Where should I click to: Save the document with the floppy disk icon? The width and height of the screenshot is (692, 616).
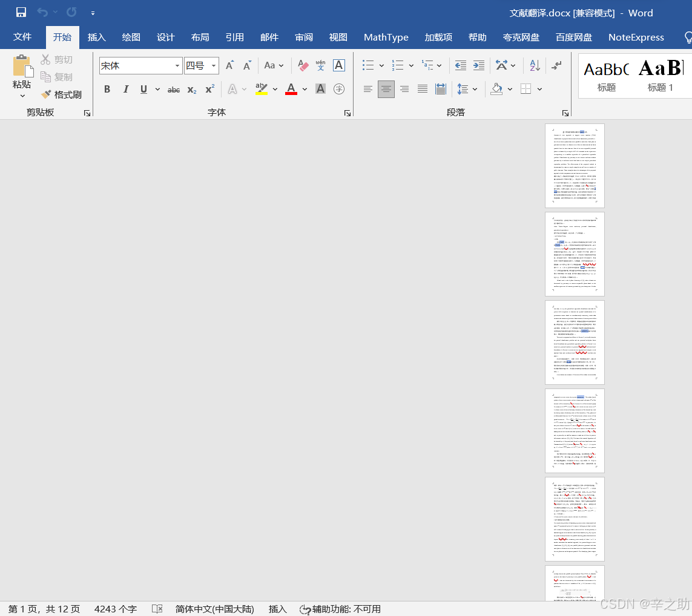point(21,12)
